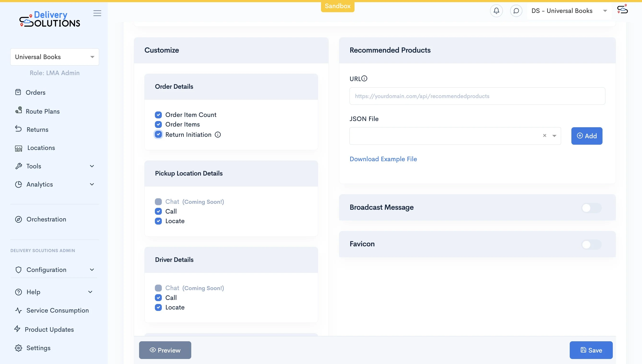Open the DS - Universal Books account dropdown
Viewport: 642px width, 364px height.
point(569,11)
